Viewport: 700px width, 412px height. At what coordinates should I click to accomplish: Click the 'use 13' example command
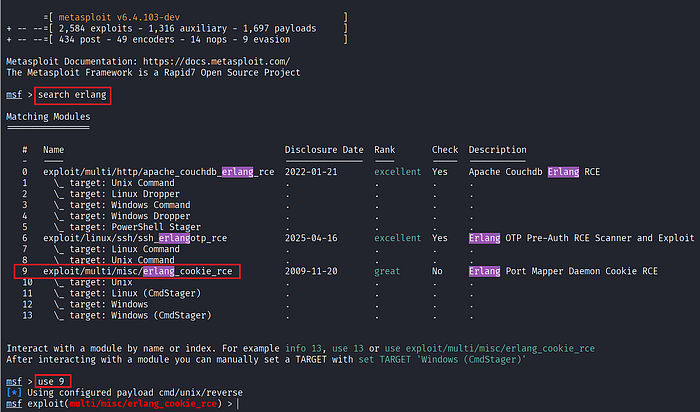[x=348, y=348]
